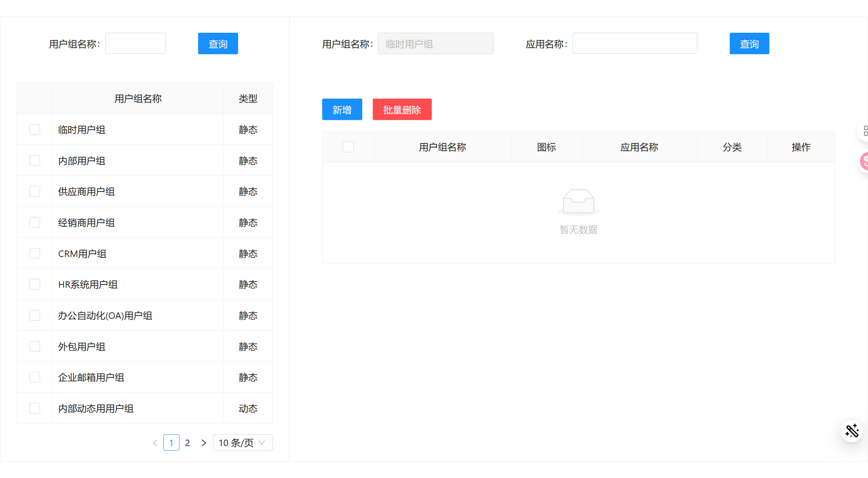This screenshot has height=478, width=868.
Task: Click the magic wand floating icon
Action: tap(852, 431)
